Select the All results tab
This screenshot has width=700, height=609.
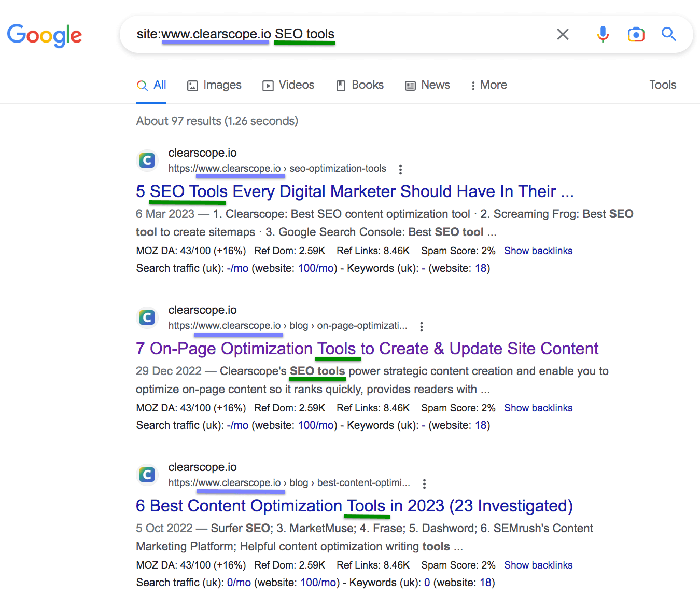point(151,85)
